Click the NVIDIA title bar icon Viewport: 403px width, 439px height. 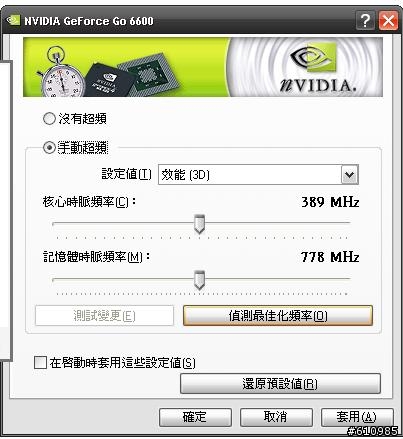[13, 20]
